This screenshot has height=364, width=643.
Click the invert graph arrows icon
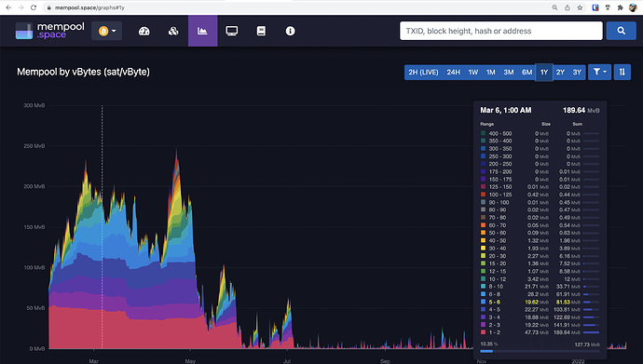[622, 72]
